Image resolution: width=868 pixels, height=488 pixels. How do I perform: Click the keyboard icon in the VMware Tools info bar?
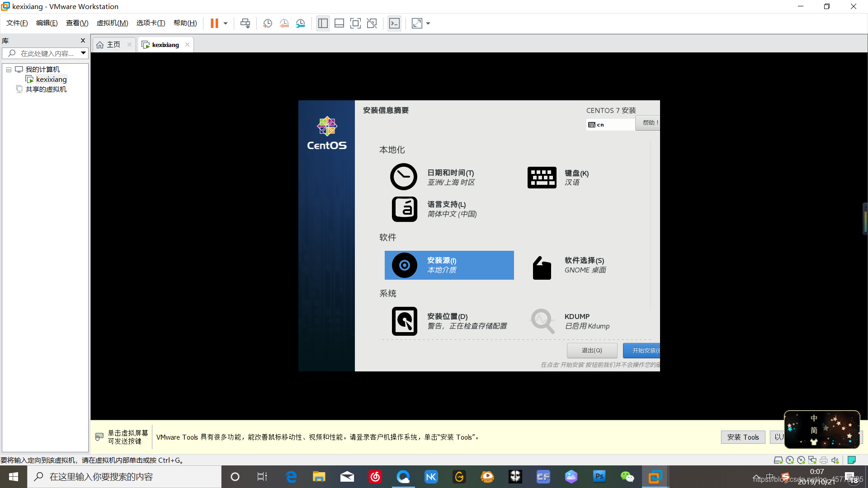click(x=99, y=437)
